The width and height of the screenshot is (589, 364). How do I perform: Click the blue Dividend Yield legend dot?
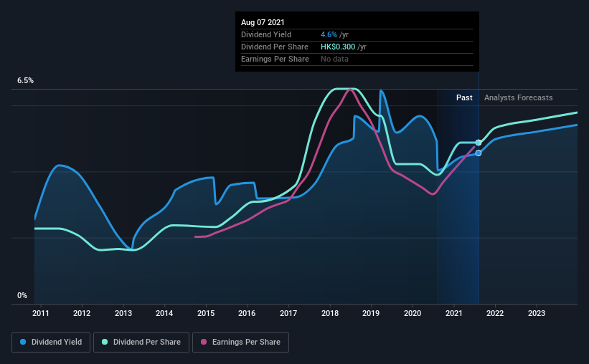(23, 342)
